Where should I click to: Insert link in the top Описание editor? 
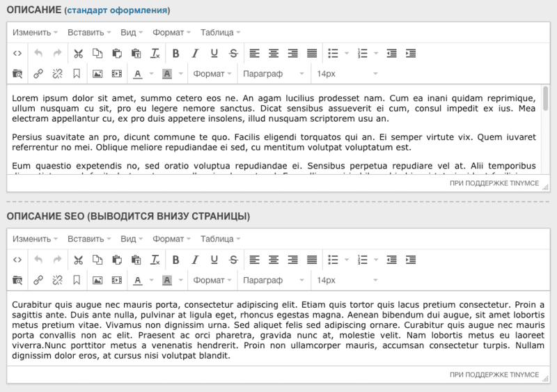(x=38, y=74)
